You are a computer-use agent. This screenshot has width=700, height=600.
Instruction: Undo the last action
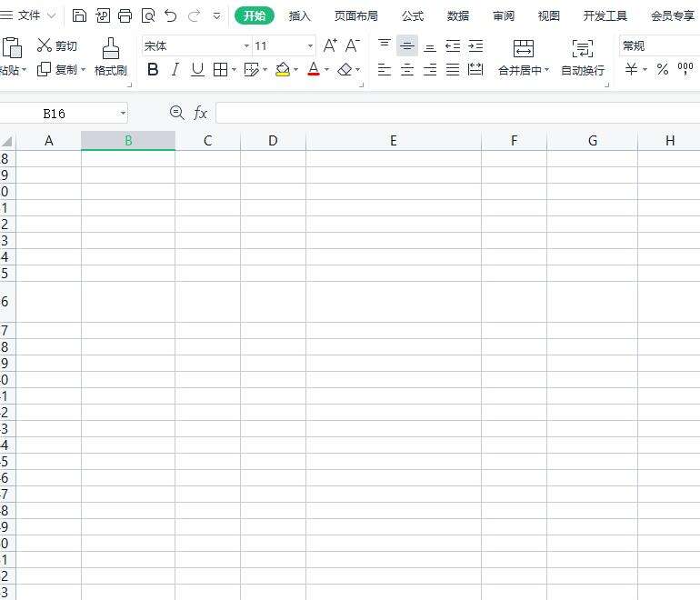171,15
